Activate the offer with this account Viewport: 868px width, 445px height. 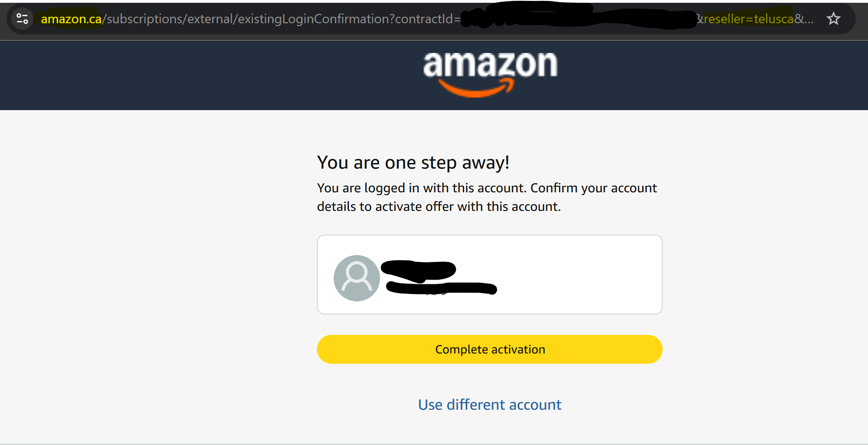[x=489, y=349]
